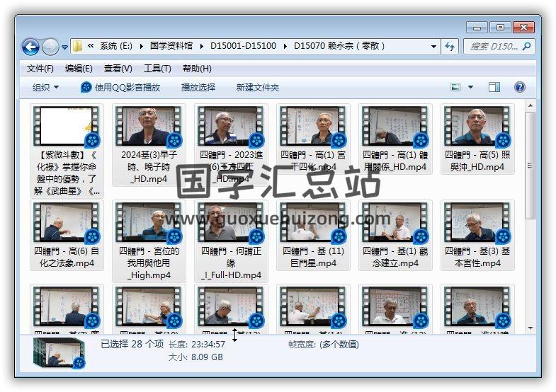Click the Back navigation arrow button
The width and height of the screenshot is (556, 392).
(30, 47)
